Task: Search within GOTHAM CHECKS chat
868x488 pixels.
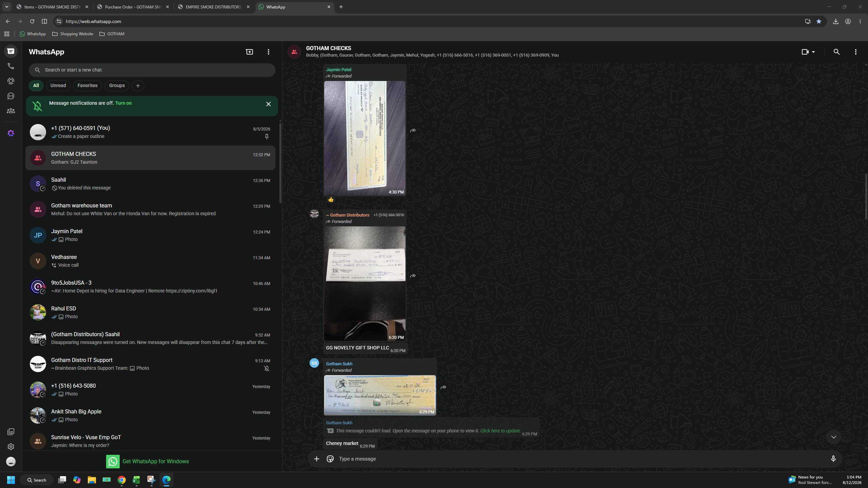Action: tap(836, 52)
